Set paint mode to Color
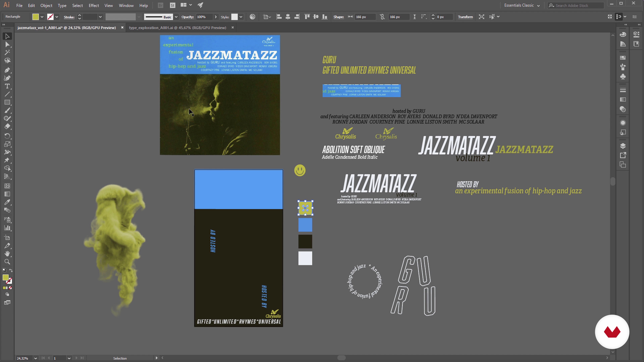This screenshot has height=362, width=644. pyautogui.click(x=4, y=288)
